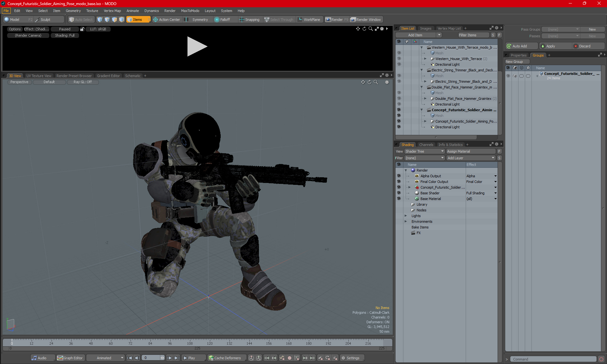Image resolution: width=607 pixels, height=364 pixels.
Task: Start the render preview play arrow
Action: coord(197,46)
